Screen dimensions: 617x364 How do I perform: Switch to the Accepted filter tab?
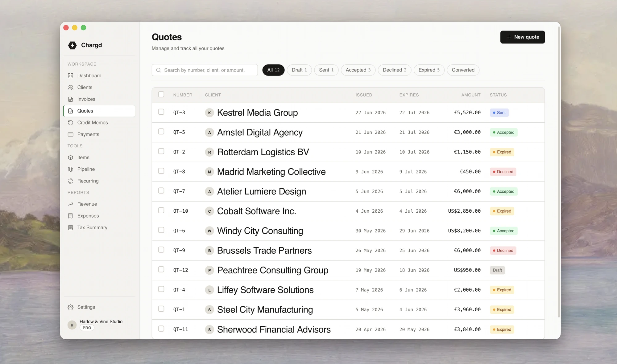[x=358, y=70]
